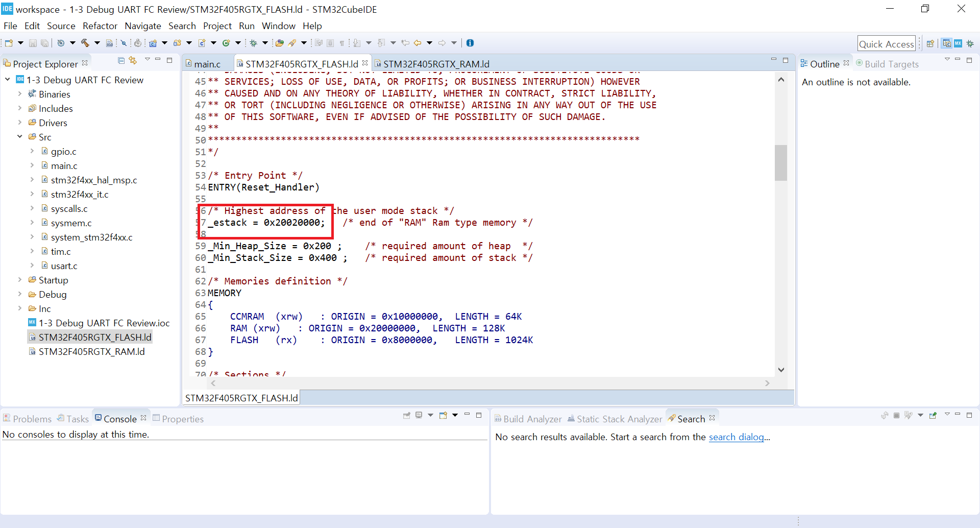The height and width of the screenshot is (528, 980).
Task: Maximize the editor area
Action: pos(786,60)
